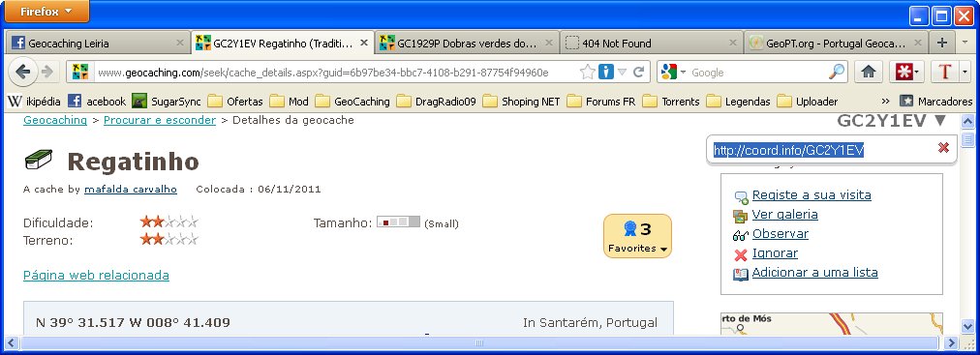This screenshot has height=355, width=980.
Task: Click the red T toolbar add-on button
Action: pyautogui.click(x=944, y=73)
